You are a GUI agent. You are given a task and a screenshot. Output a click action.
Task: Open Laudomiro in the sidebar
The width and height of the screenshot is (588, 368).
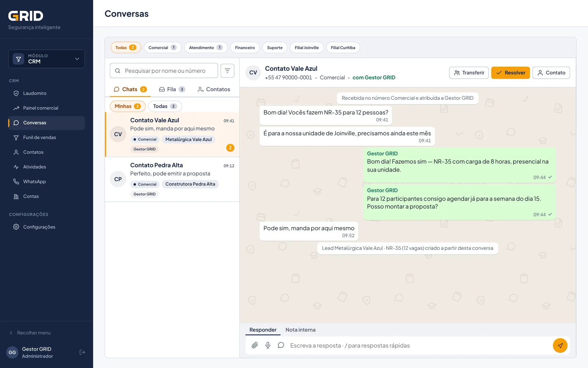[x=46, y=93]
